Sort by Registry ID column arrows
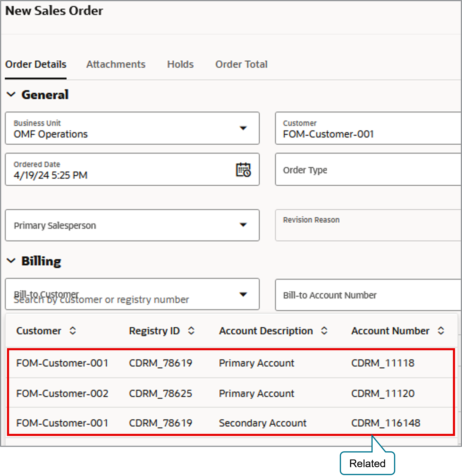The height and width of the screenshot is (476, 462). (x=191, y=331)
